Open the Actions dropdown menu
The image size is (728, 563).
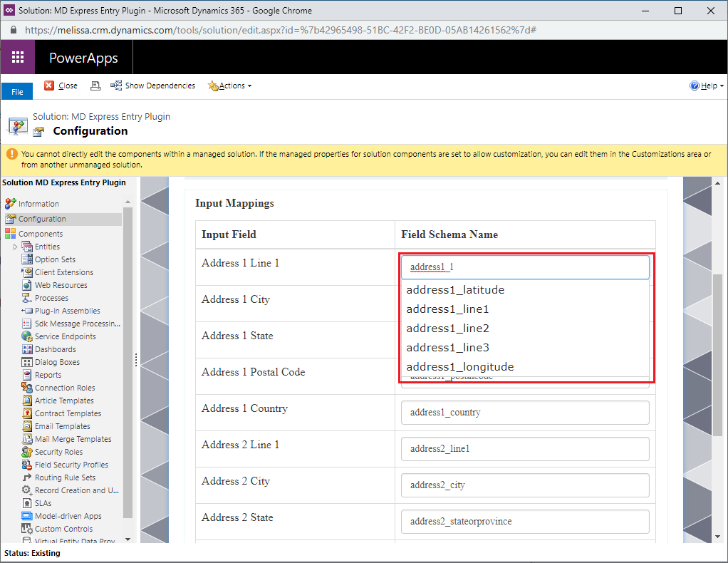tap(231, 86)
